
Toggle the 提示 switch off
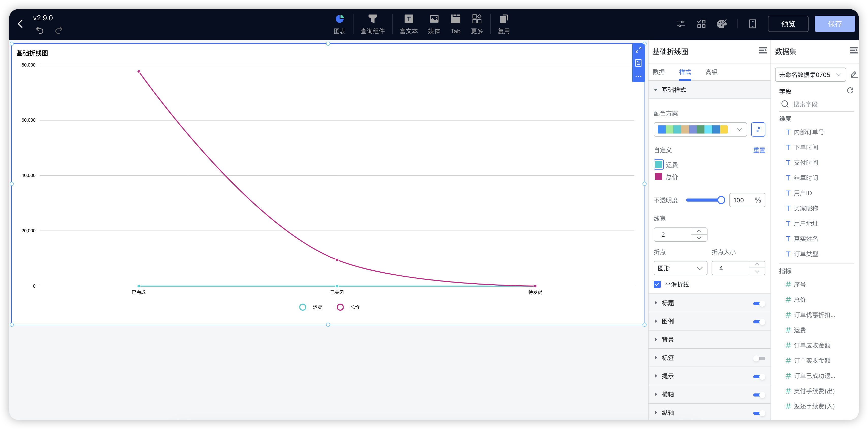(759, 376)
